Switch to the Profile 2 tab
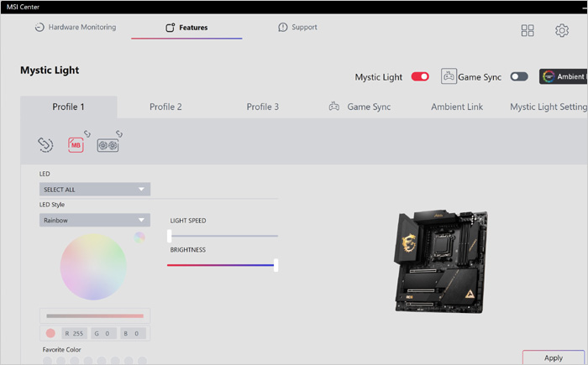This screenshot has width=588, height=365. 165,107
